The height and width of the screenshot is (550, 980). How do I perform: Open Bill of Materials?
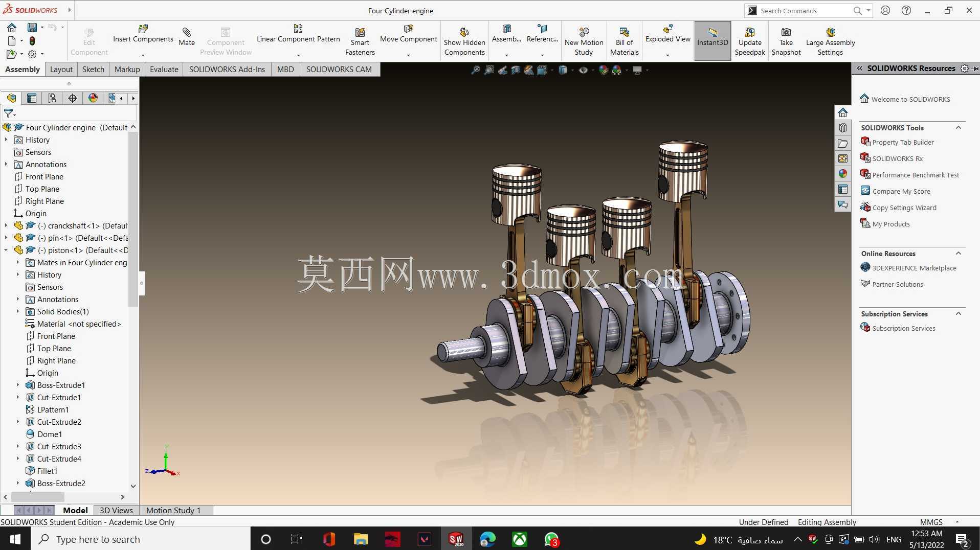pyautogui.click(x=625, y=41)
